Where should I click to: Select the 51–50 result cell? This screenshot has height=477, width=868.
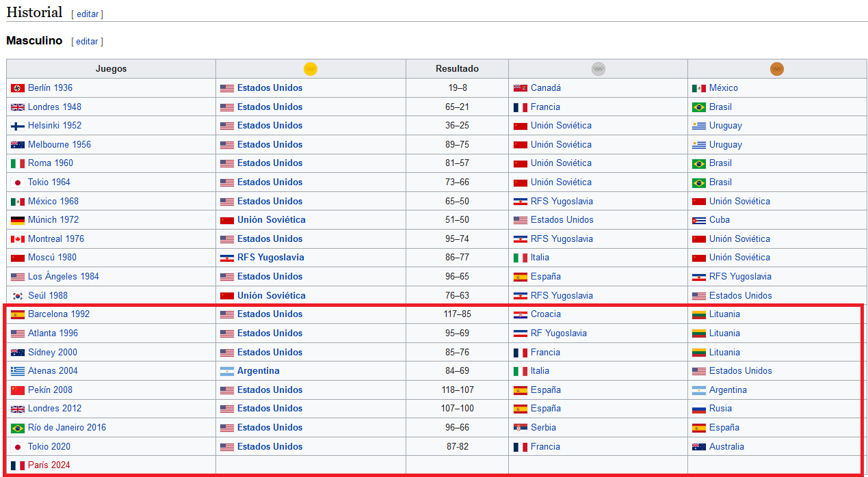click(457, 220)
